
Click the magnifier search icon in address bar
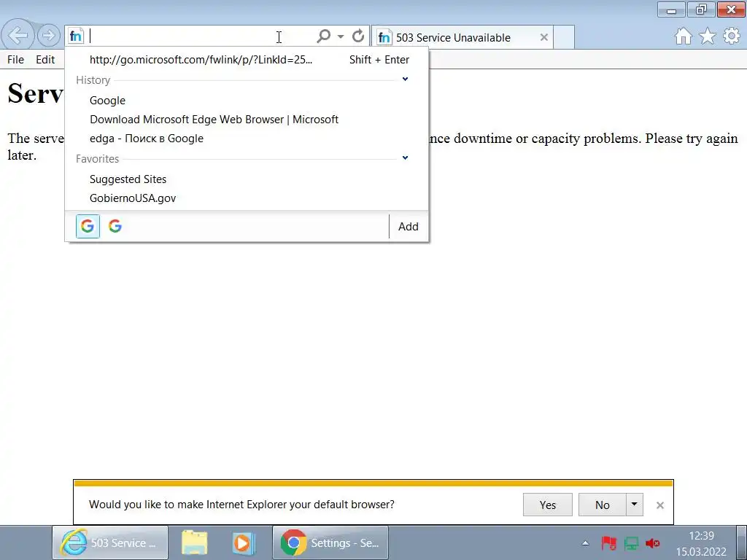(x=323, y=36)
